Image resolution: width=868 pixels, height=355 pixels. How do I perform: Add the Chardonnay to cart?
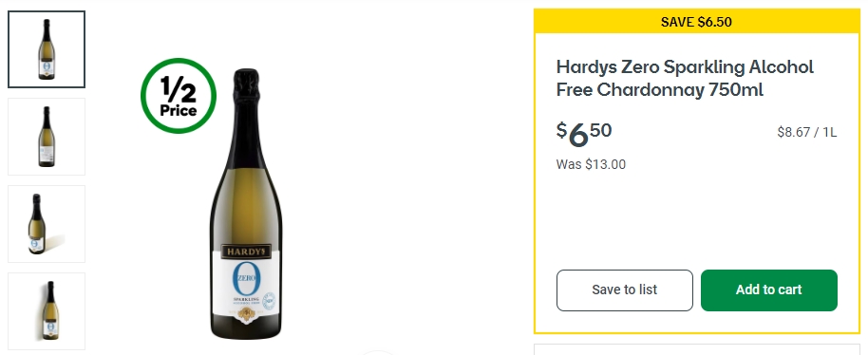pyautogui.click(x=769, y=290)
